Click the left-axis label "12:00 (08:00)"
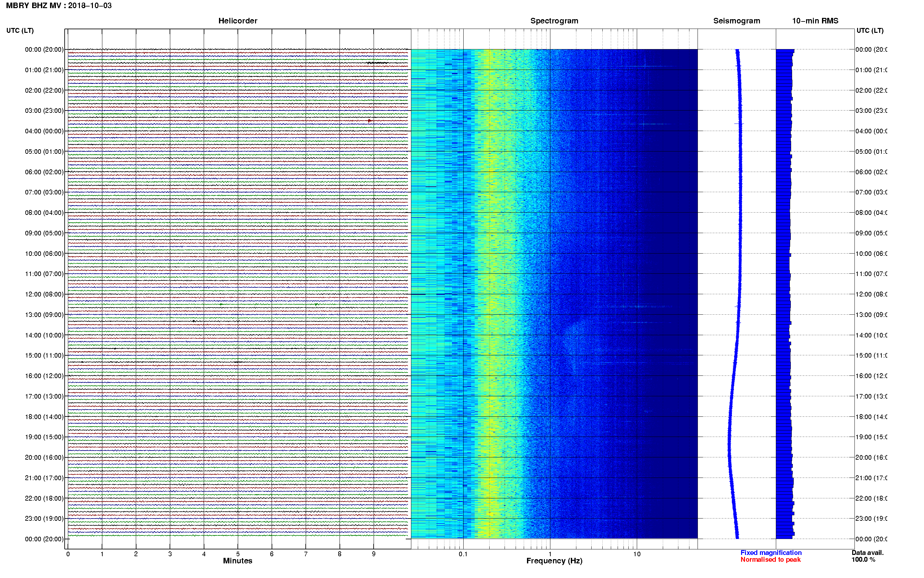The image size is (924, 578). click(x=44, y=294)
